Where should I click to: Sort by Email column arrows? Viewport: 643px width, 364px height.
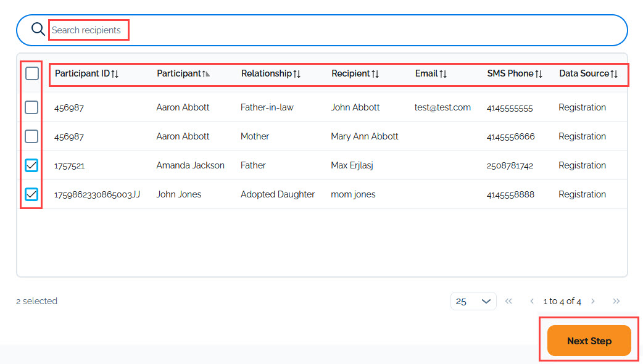[443, 74]
